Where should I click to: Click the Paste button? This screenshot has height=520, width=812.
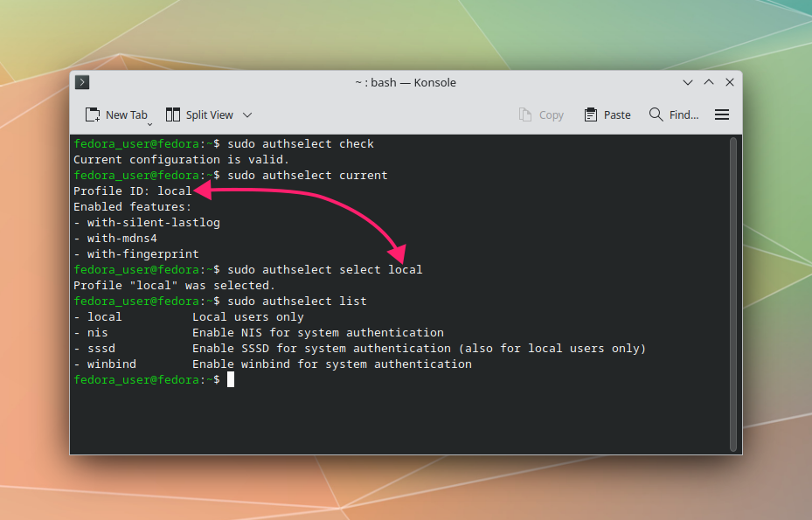[607, 115]
